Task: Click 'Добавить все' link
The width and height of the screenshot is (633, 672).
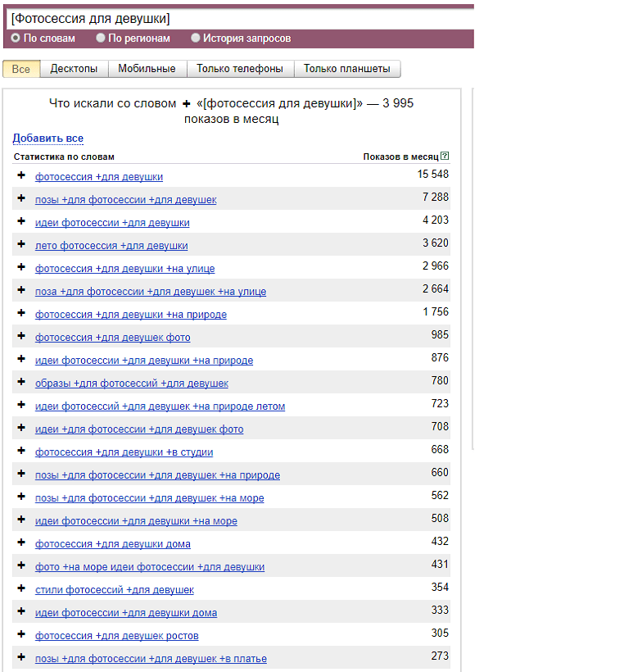Action: click(48, 138)
